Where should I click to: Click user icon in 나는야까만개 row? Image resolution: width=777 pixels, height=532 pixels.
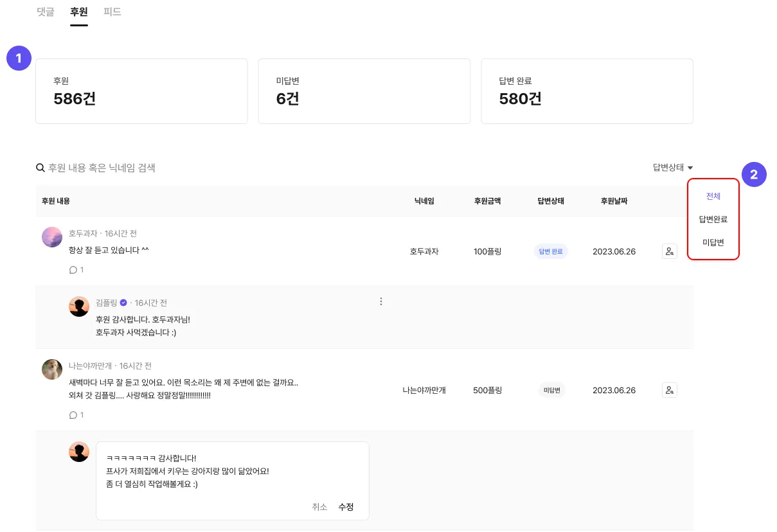coord(670,390)
